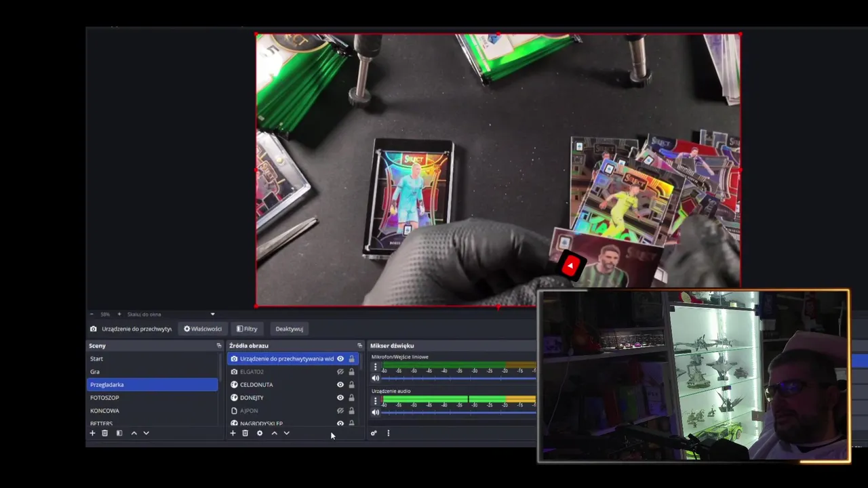This screenshot has width=868, height=488.
Task: Open three-dot menu for Mikrofon/Wejście liniowe
Action: (x=375, y=367)
